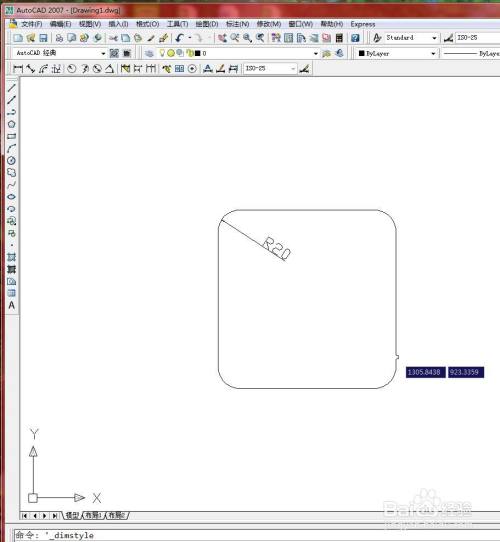Click the Save icon
The width and height of the screenshot is (500, 542).
[x=43, y=38]
